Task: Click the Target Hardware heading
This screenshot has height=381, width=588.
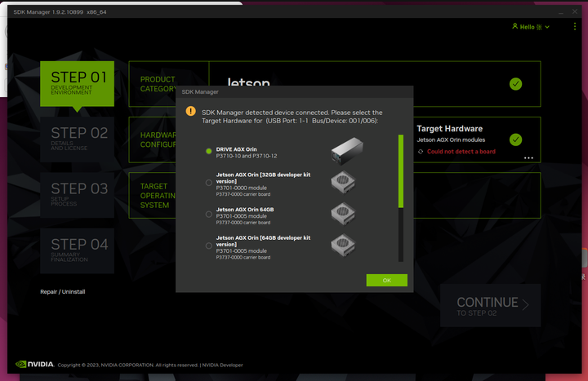Action: tap(450, 129)
